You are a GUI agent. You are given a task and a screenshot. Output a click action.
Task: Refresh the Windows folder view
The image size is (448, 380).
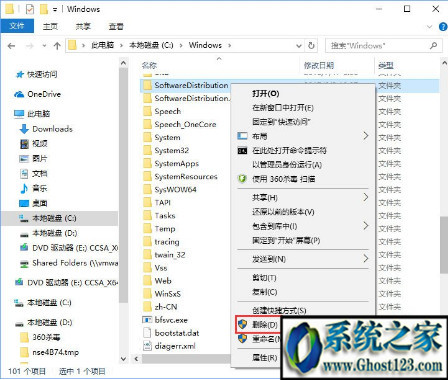pos(311,45)
